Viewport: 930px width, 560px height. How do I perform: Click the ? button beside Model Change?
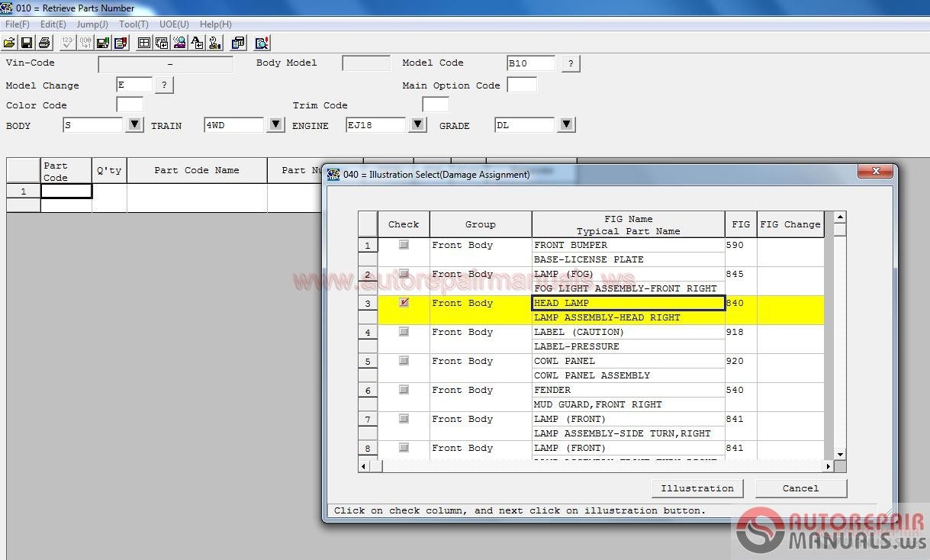(x=164, y=85)
